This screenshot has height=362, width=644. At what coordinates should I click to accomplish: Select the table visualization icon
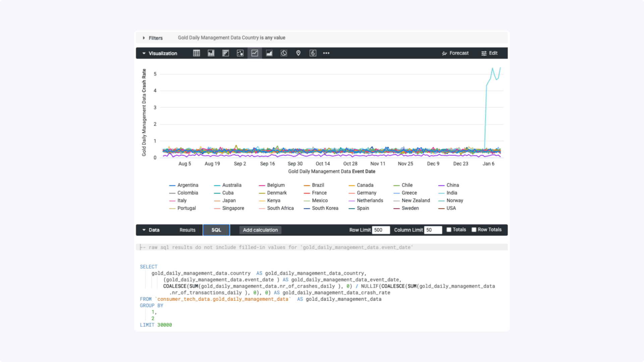[197, 53]
